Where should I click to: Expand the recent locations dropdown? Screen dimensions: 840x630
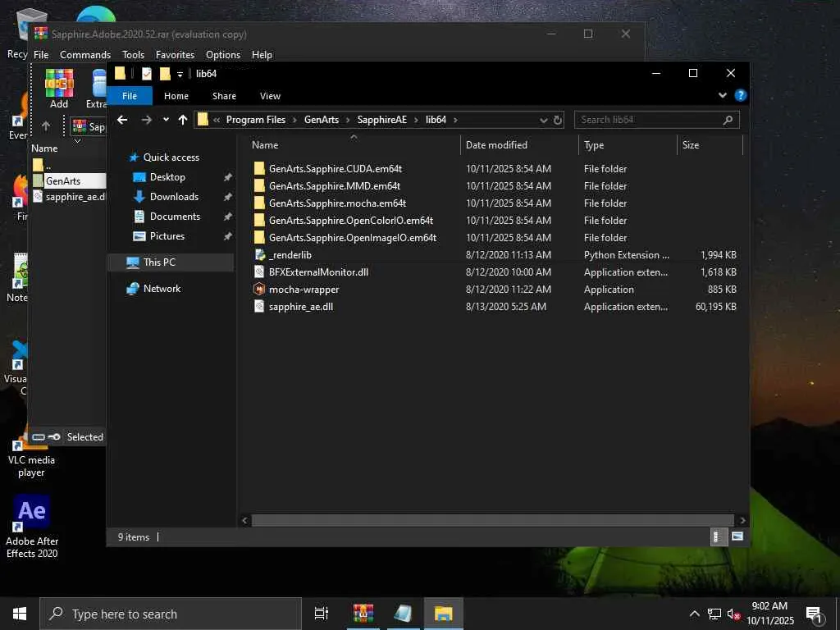(166, 120)
